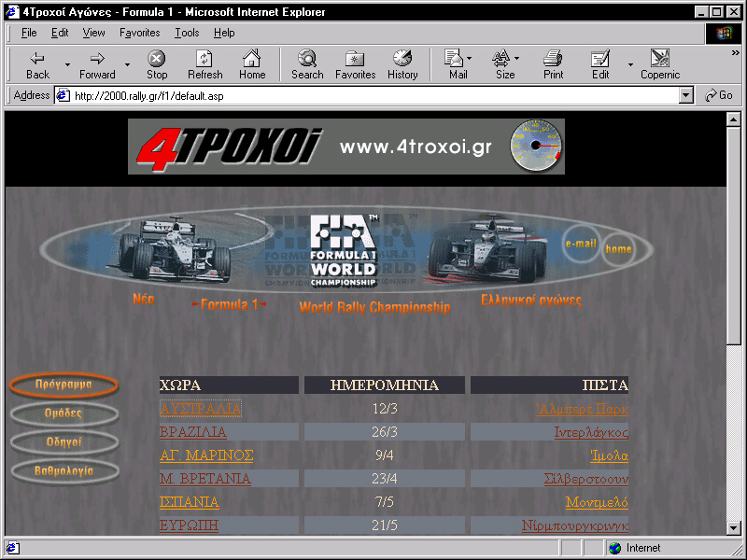
Task: Expand the Back history dropdown arrow
Action: coord(67,64)
